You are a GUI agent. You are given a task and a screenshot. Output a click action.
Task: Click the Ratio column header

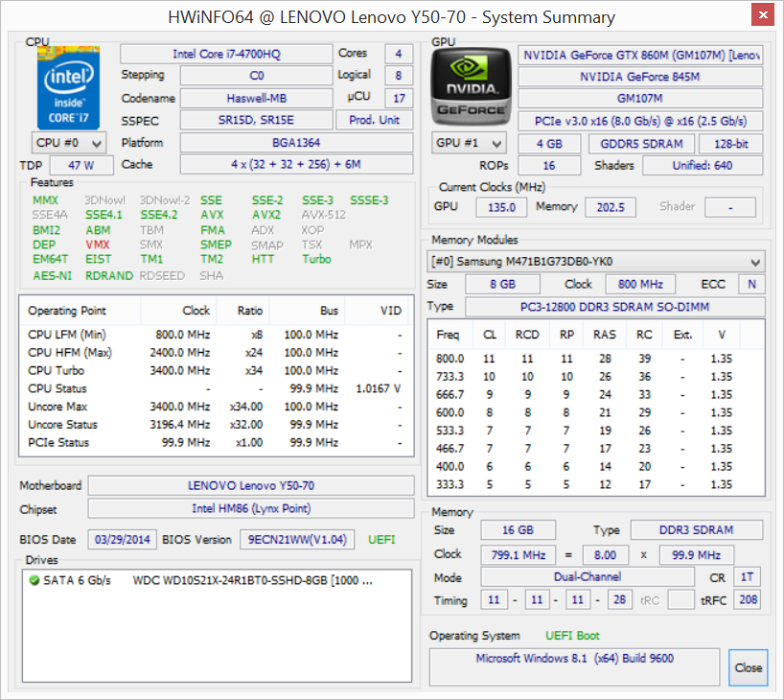(242, 311)
